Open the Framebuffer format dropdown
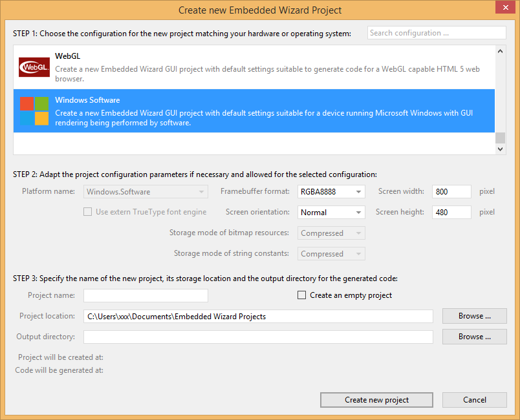 pos(331,192)
